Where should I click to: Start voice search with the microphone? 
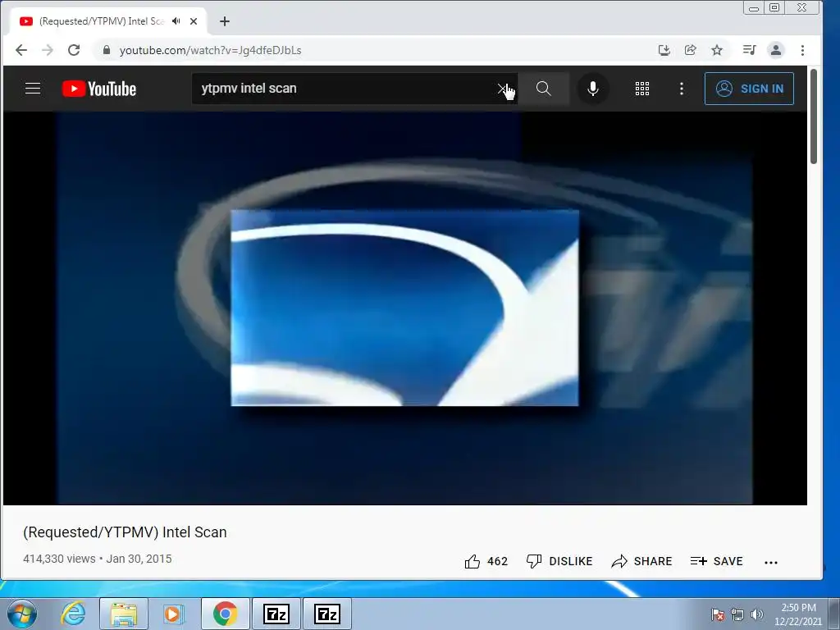pos(592,89)
